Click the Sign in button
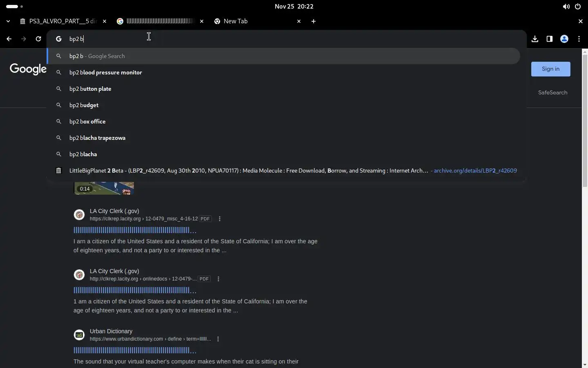Viewport: 588px width, 368px height. point(551,69)
